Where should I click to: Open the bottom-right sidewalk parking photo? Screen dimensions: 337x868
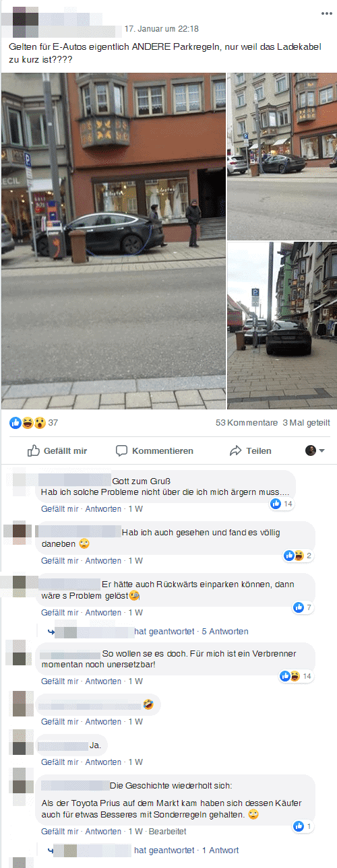[282, 325]
